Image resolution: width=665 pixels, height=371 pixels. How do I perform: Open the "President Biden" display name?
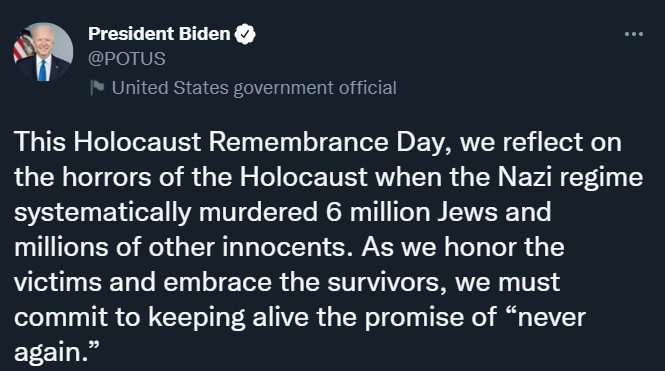[159, 34]
